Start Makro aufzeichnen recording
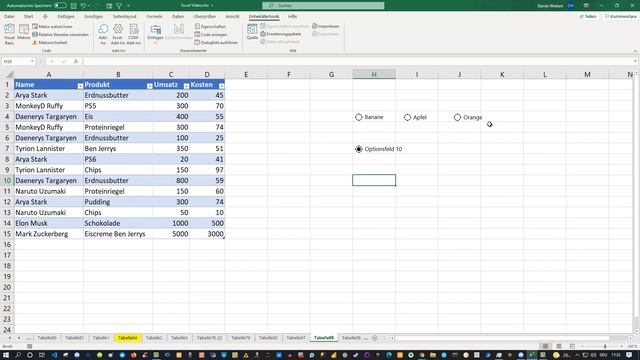This screenshot has width=640, height=360. (x=52, y=27)
